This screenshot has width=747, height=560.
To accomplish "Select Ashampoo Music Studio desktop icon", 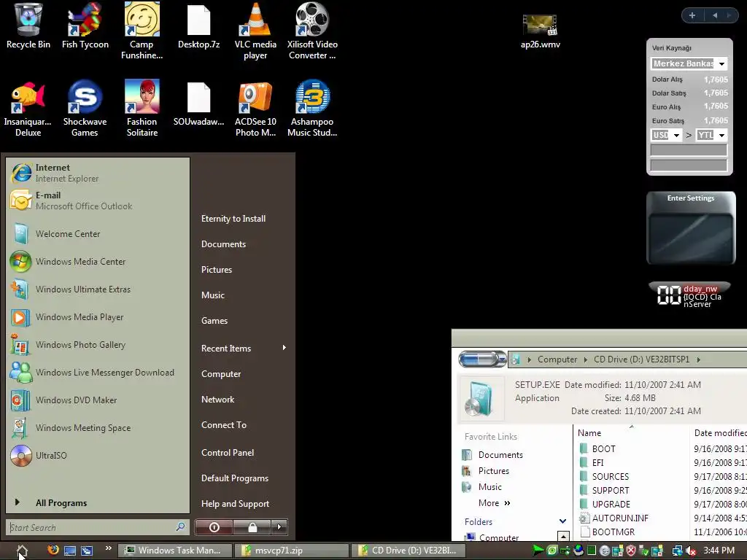I will click(312, 109).
